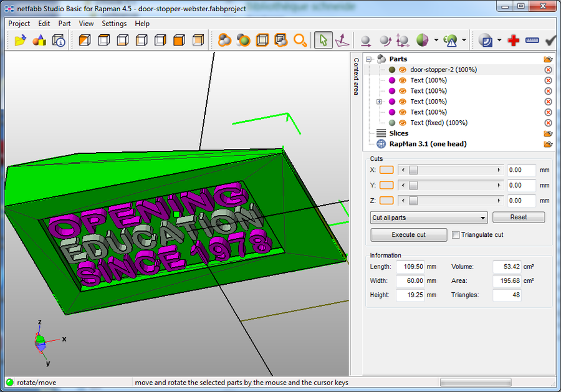561x392 pixels.
Task: Open the Cut all parts dropdown
Action: coord(428,217)
